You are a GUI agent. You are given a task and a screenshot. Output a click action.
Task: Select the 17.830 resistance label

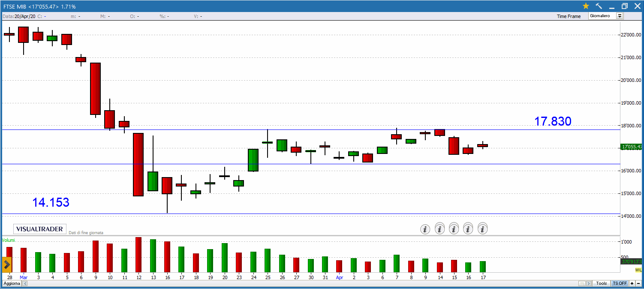click(x=553, y=121)
